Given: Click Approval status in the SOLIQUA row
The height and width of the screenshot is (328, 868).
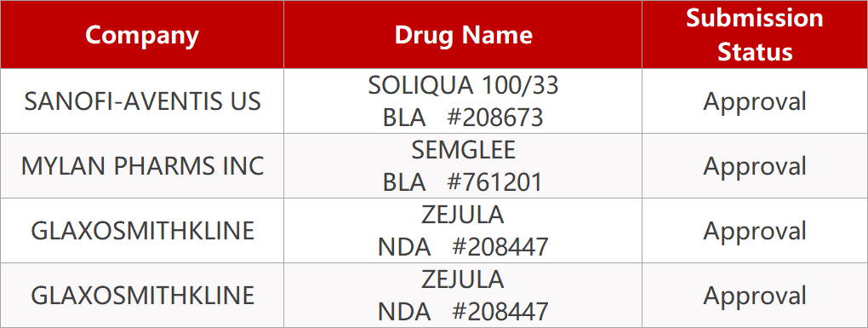Looking at the screenshot, I should click(755, 101).
